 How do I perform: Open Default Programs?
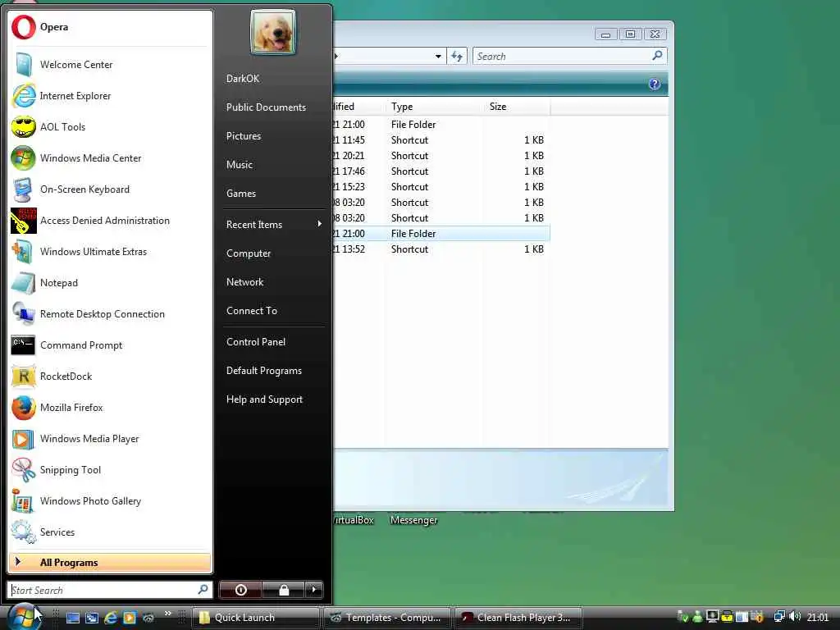tap(263, 371)
